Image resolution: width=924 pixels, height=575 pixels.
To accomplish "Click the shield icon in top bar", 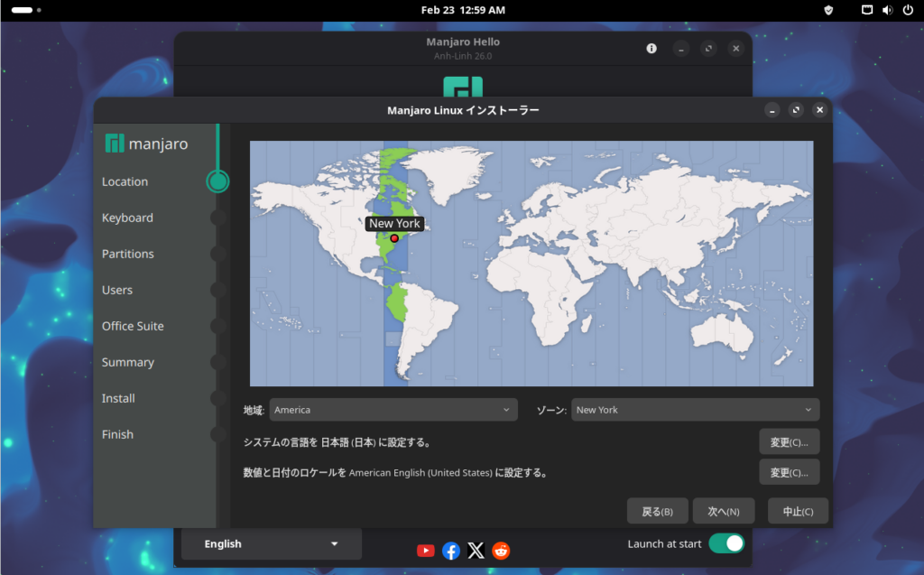I will click(x=828, y=10).
